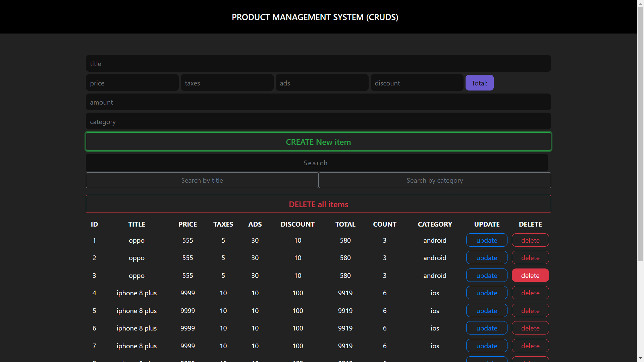This screenshot has width=644, height=362.
Task: Click into the ads field
Action: pos(322,83)
